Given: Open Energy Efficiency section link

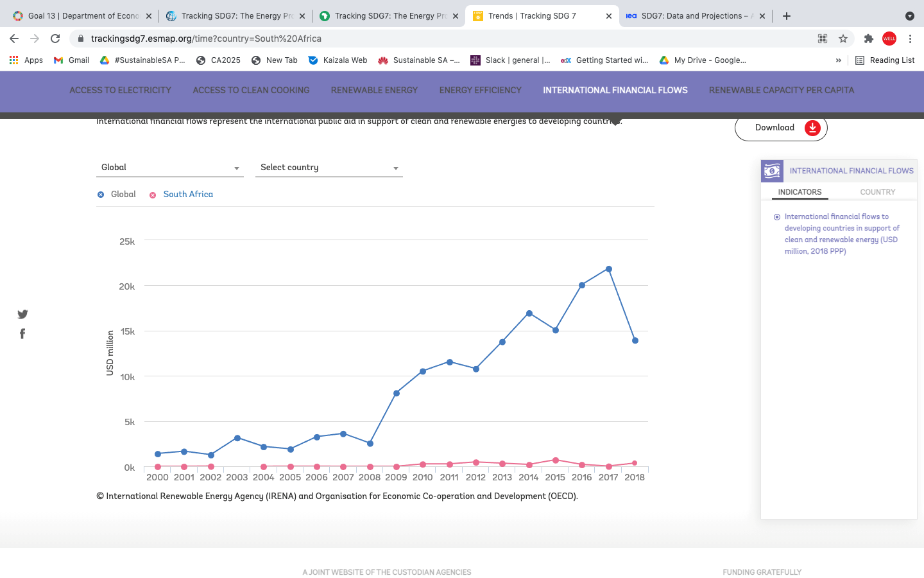Looking at the screenshot, I should click(480, 91).
